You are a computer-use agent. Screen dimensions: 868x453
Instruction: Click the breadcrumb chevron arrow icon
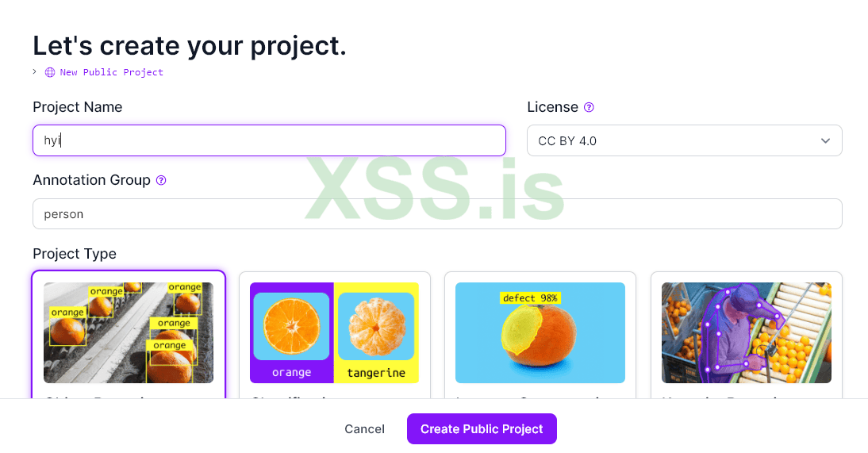[x=35, y=71]
